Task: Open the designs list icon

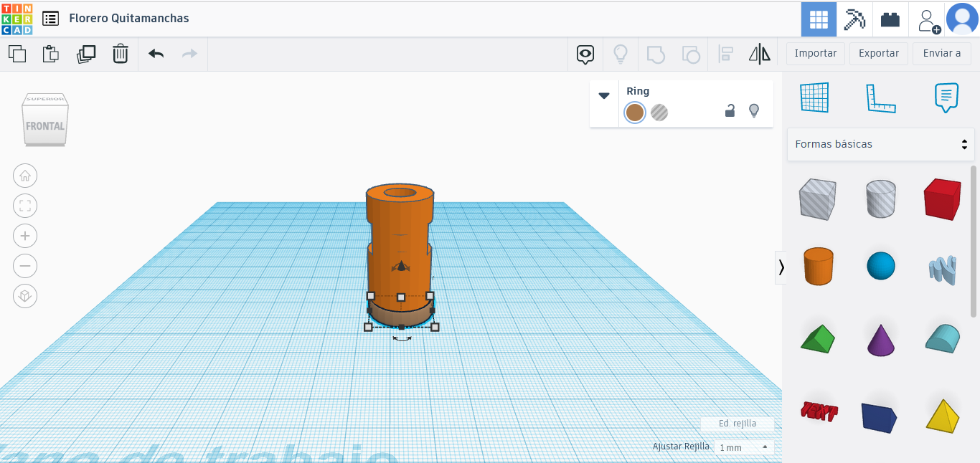Action: [50, 19]
